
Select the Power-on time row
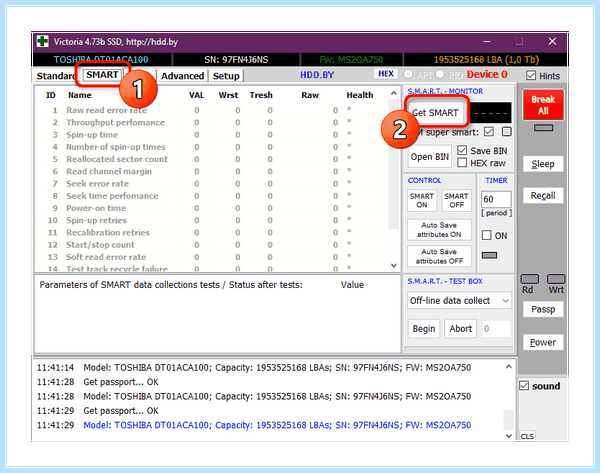(212, 208)
